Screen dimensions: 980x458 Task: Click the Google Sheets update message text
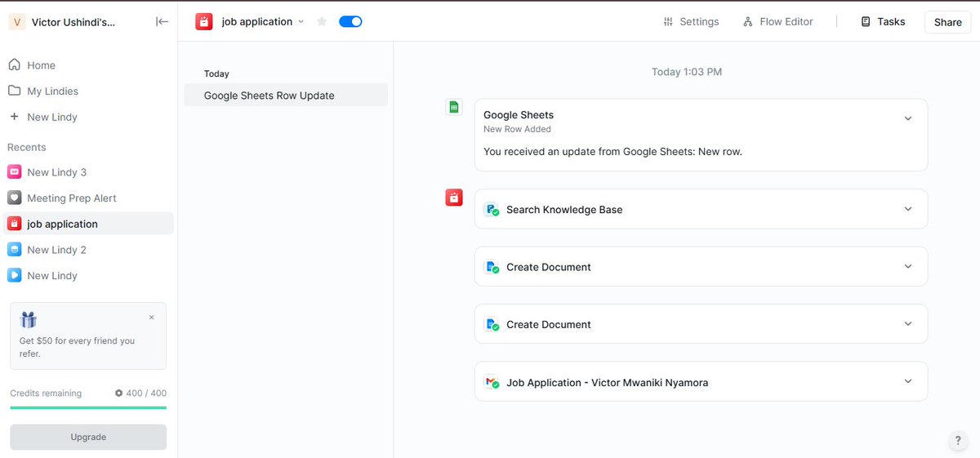(x=612, y=152)
